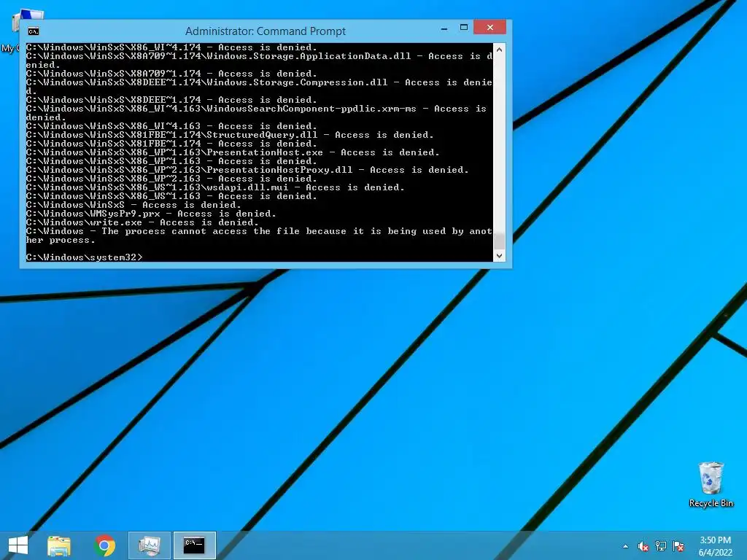Click the write.exe access denied line
747x560 pixels.
coord(142,222)
